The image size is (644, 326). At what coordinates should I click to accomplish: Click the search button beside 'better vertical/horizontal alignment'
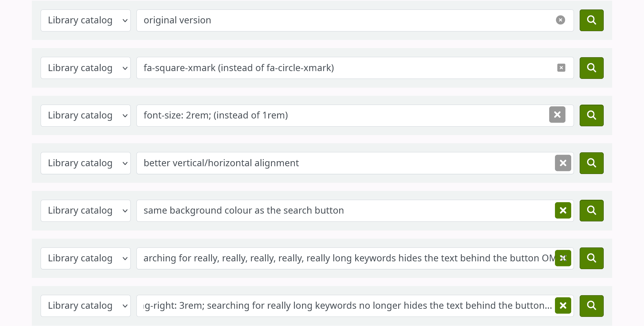(591, 163)
